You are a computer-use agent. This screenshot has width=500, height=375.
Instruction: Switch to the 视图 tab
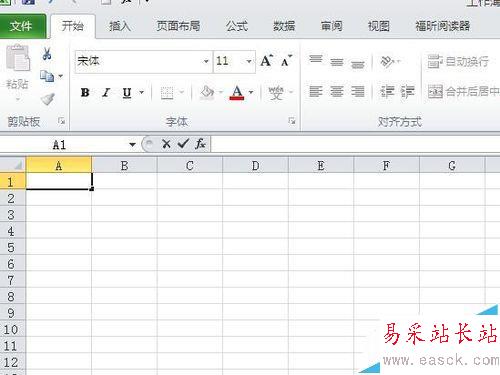click(379, 26)
